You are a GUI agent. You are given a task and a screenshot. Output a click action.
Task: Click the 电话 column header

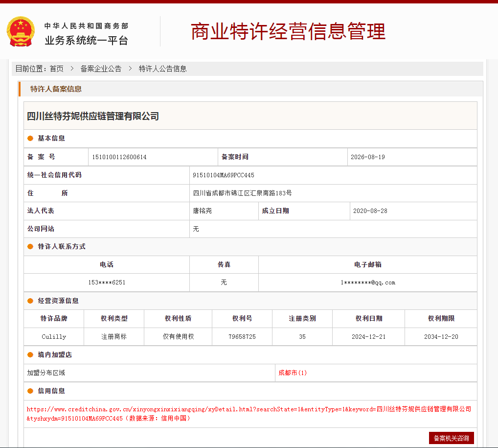(107, 264)
